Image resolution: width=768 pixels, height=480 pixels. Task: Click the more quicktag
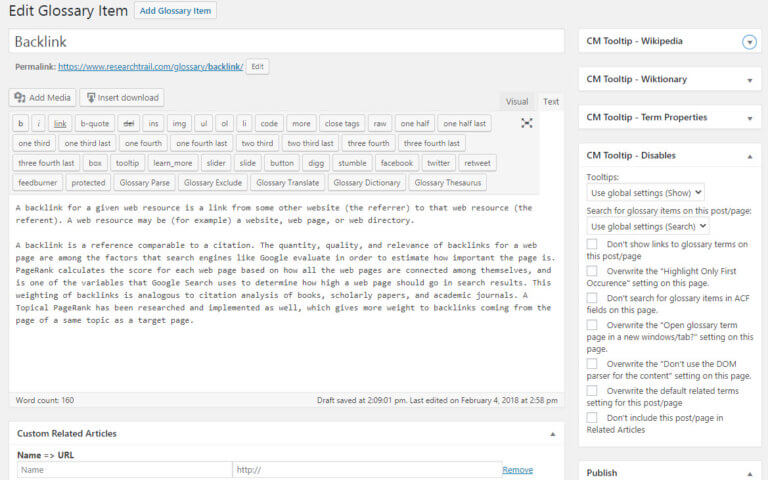[x=301, y=123]
